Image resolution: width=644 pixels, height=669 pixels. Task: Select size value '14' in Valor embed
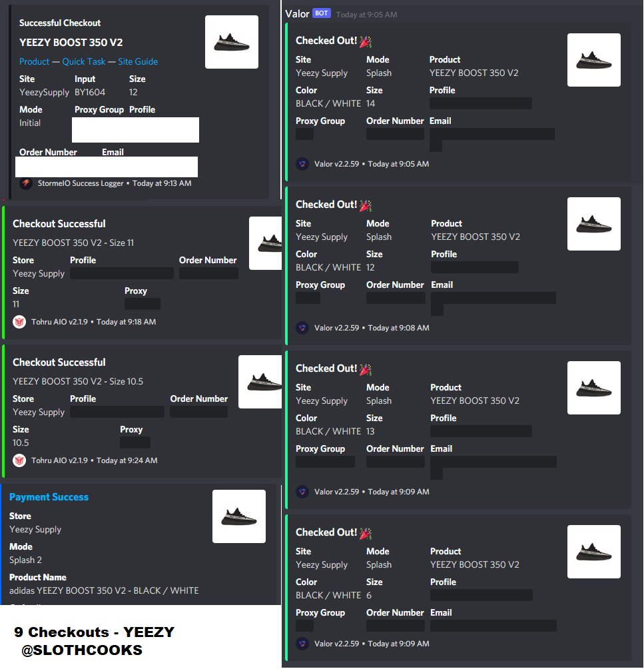370,103
